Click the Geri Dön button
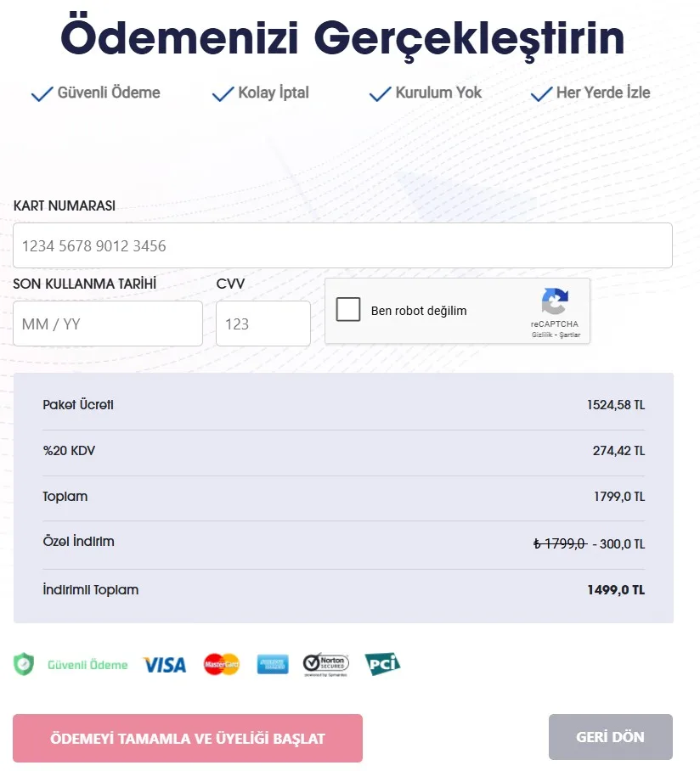The width and height of the screenshot is (700, 771). tap(611, 737)
